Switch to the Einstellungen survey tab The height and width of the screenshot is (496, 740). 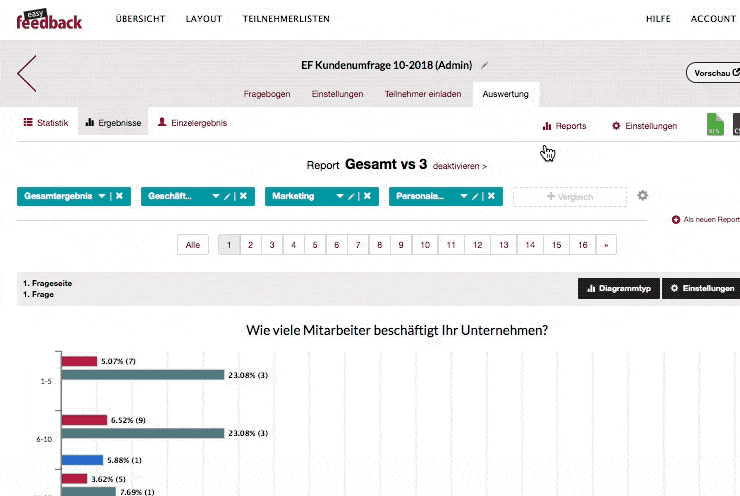[x=337, y=94]
